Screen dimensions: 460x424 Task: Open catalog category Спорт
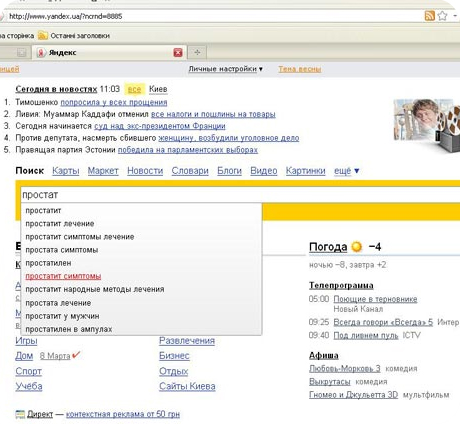tap(28, 371)
